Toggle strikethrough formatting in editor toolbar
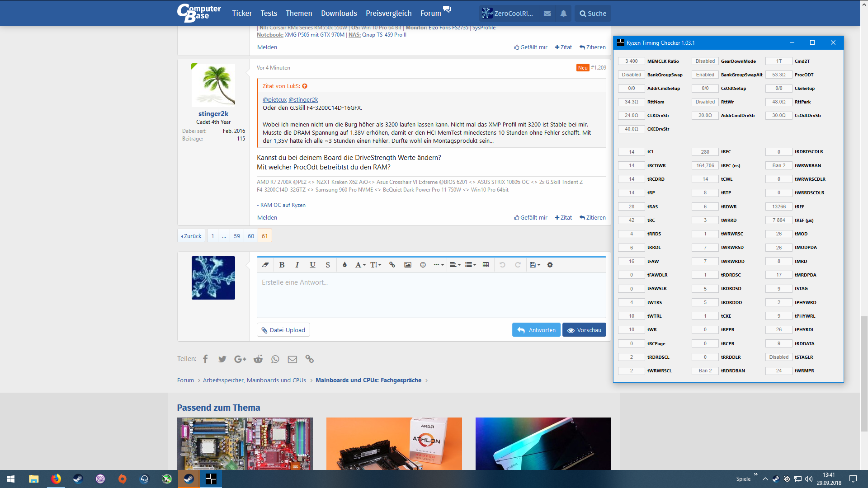This screenshot has height=488, width=868. click(328, 265)
